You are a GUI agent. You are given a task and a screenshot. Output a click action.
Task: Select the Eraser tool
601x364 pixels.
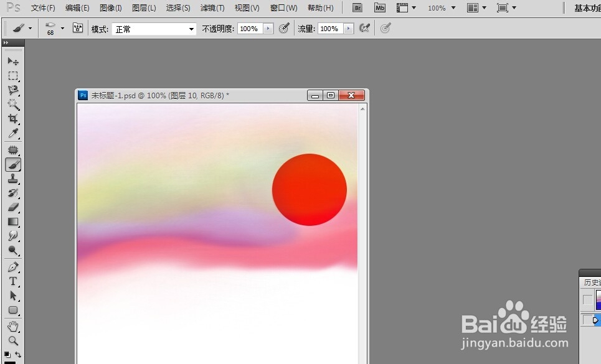(13, 207)
